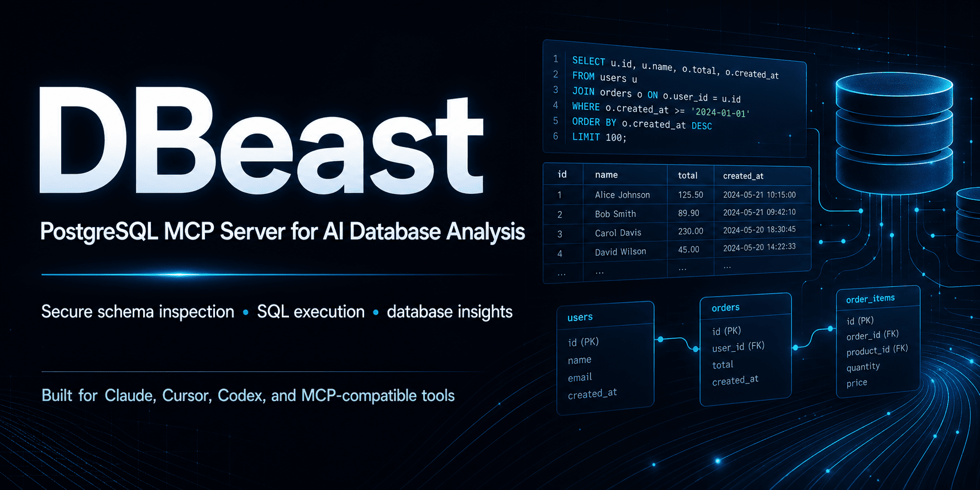Click 'quantity' field in the order_items card
The height and width of the screenshot is (490, 980).
[863, 367]
